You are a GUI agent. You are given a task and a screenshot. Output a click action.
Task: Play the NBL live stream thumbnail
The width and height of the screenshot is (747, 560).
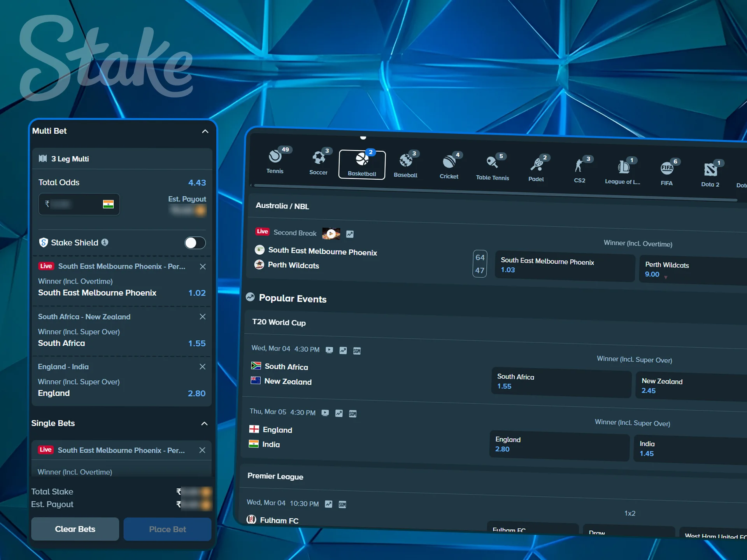coord(331,234)
